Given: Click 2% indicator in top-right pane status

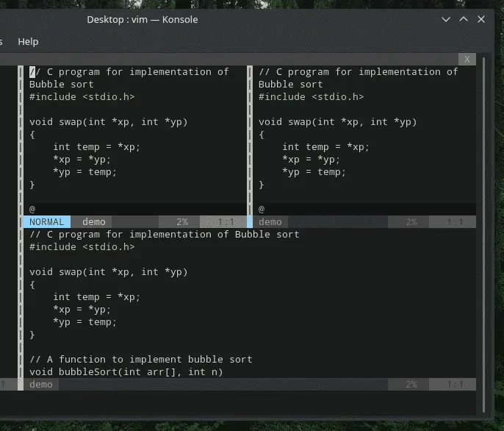Looking at the screenshot, I should [411, 222].
